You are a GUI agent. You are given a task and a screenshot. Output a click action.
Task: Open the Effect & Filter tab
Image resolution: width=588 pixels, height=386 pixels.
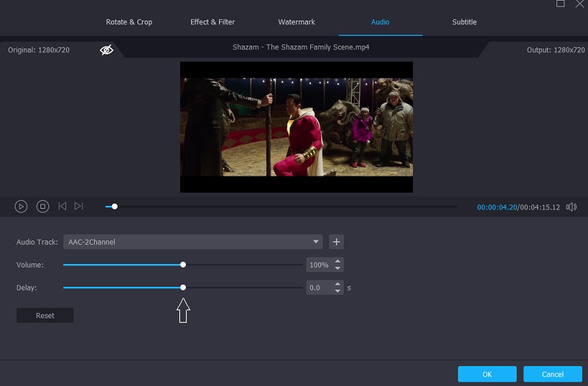coord(212,22)
